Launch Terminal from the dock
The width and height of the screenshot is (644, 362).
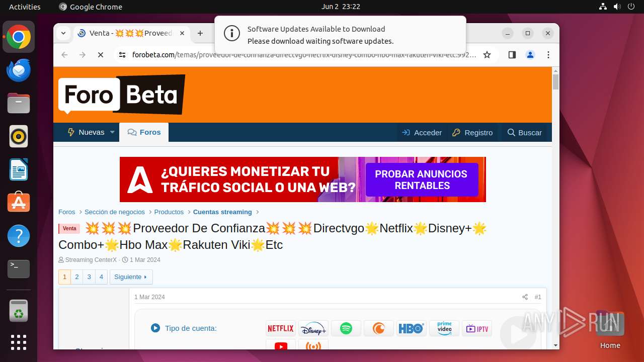(19, 269)
